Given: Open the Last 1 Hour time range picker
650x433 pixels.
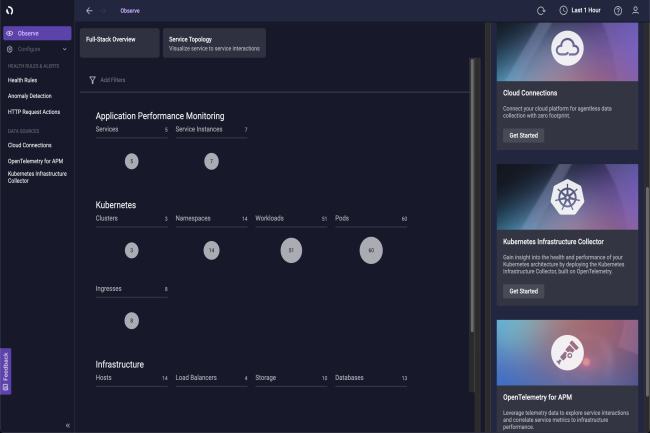Looking at the screenshot, I should pyautogui.click(x=580, y=11).
